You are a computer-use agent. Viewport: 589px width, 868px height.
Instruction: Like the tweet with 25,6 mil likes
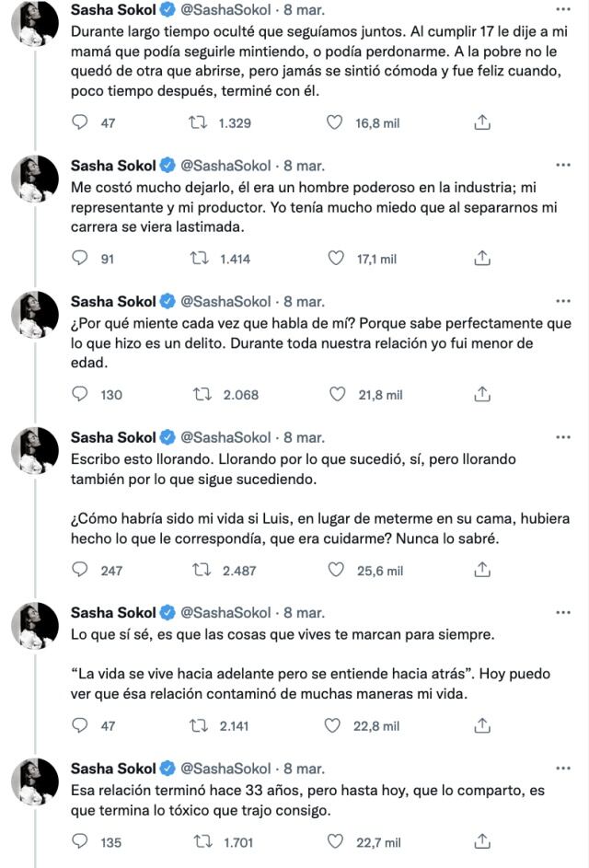pyautogui.click(x=336, y=571)
